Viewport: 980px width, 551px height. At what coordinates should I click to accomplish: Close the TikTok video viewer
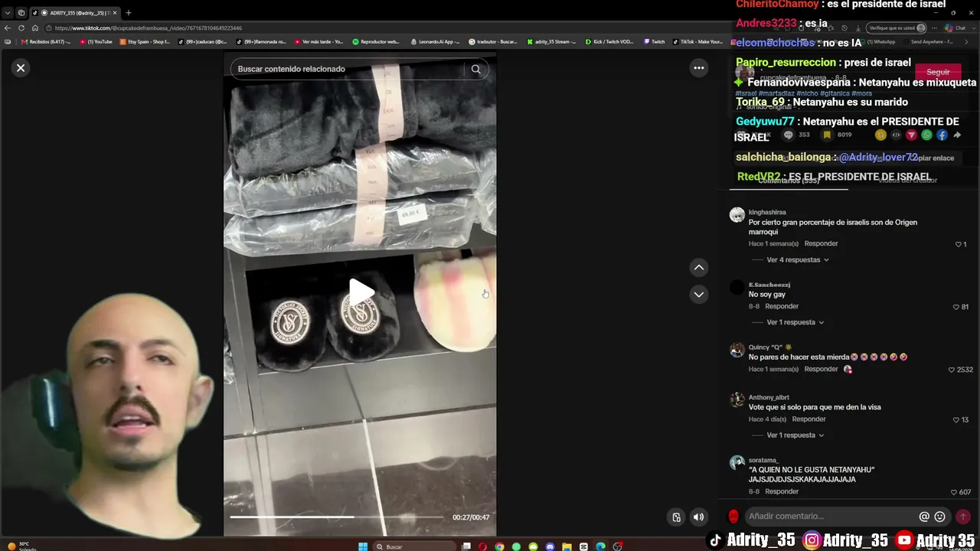[21, 68]
